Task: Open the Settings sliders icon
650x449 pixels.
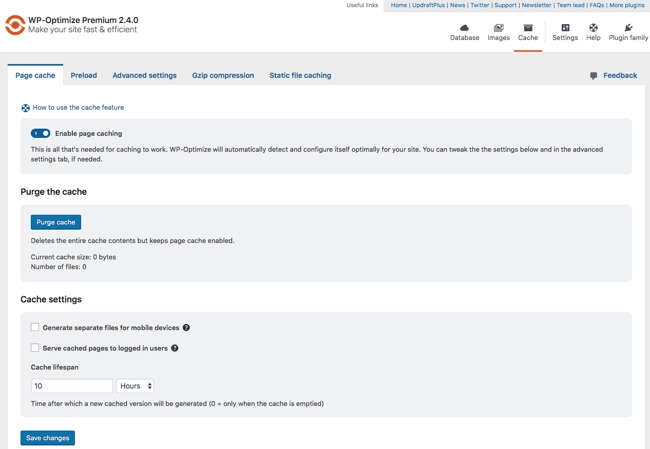Action: [565, 28]
